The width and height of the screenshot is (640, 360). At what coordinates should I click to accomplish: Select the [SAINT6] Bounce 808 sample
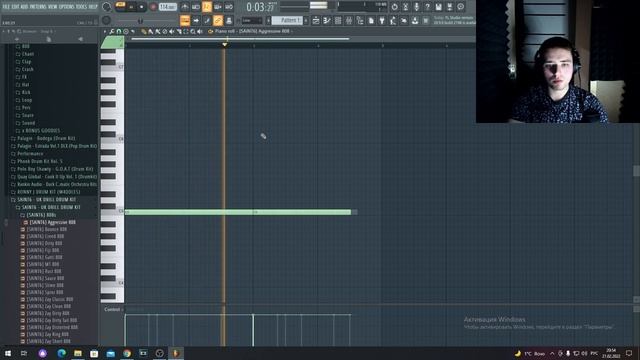pos(47,229)
